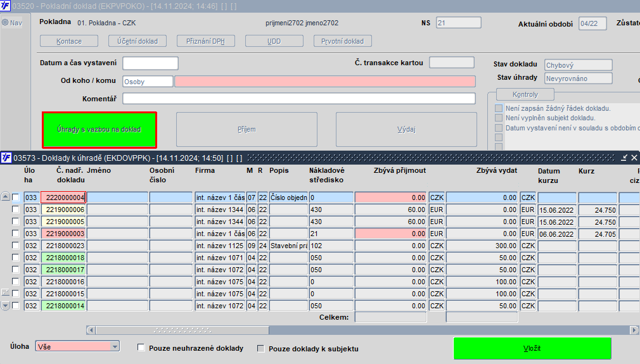
Task: Click the Stav dokladu field Chybový
Action: (x=579, y=65)
